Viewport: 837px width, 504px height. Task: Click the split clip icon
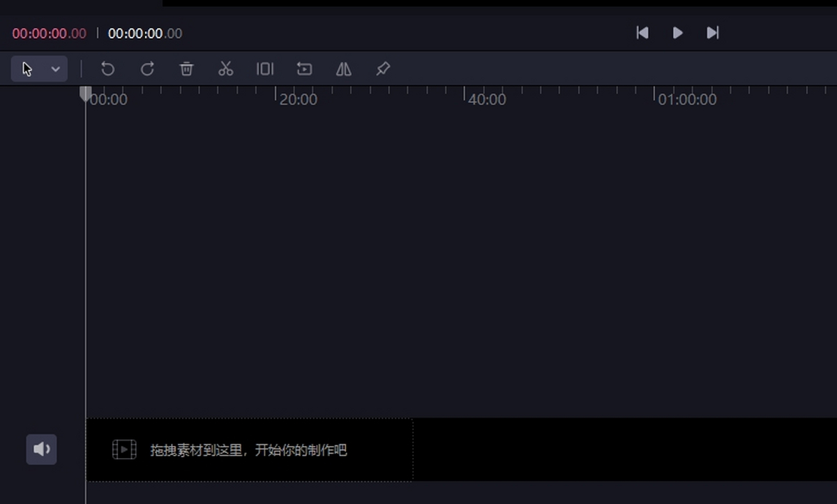265,69
